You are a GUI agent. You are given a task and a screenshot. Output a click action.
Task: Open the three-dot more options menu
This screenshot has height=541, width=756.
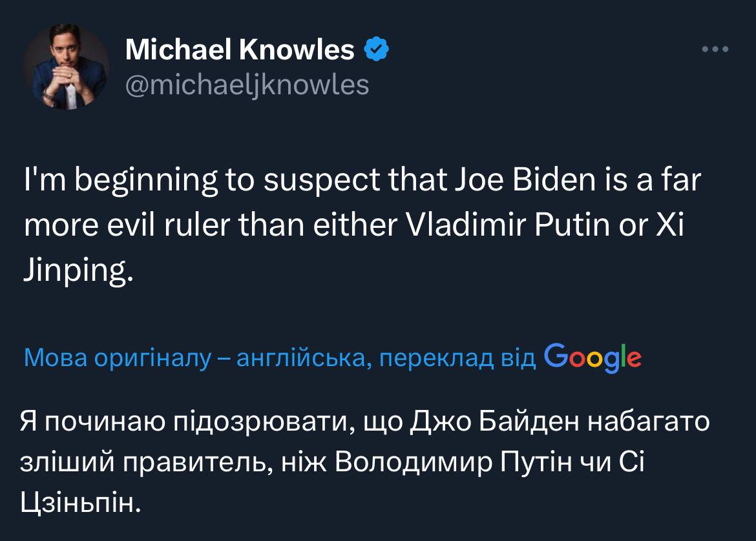tap(715, 50)
